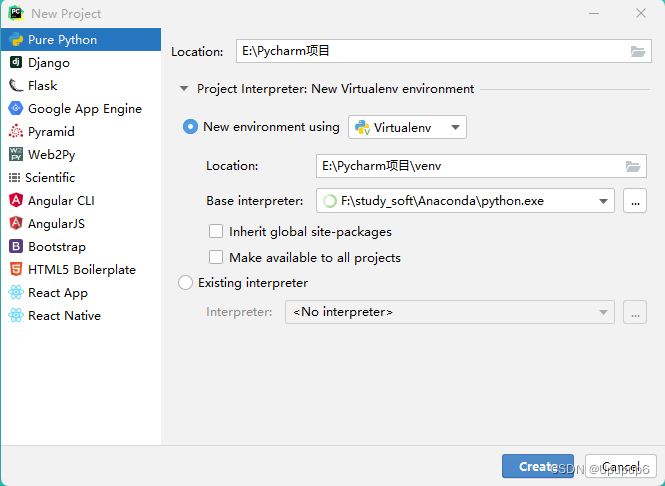Click the Angular CLI shield icon
Viewport: 665px width, 486px height.
point(16,200)
